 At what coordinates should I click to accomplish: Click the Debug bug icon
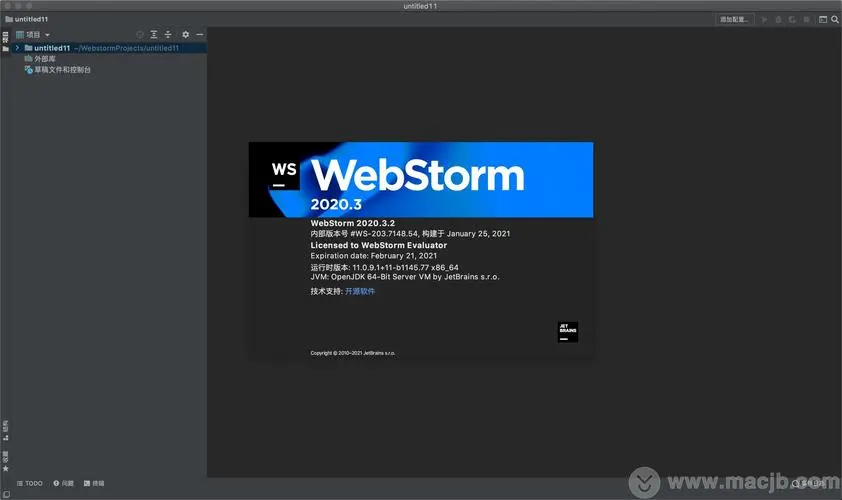778,19
